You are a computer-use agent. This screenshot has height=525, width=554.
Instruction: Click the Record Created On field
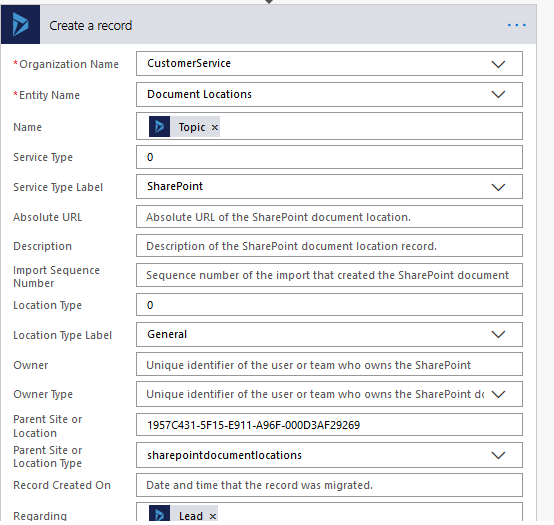(329, 485)
